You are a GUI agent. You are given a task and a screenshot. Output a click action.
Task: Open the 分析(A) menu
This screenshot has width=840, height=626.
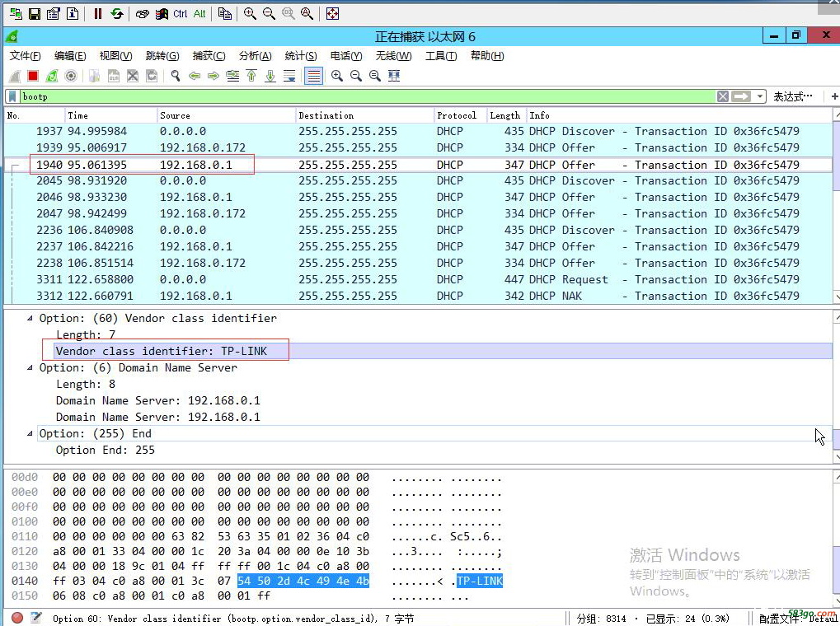(x=255, y=56)
